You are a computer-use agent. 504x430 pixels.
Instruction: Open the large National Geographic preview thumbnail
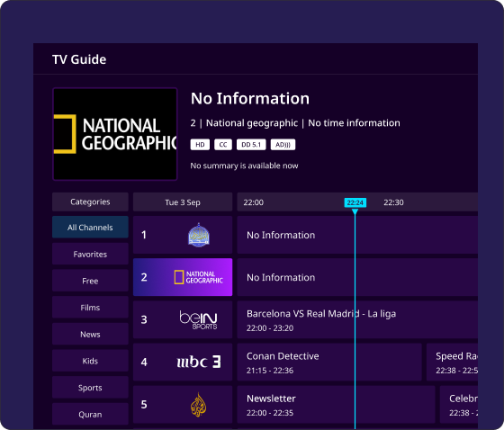(x=115, y=134)
